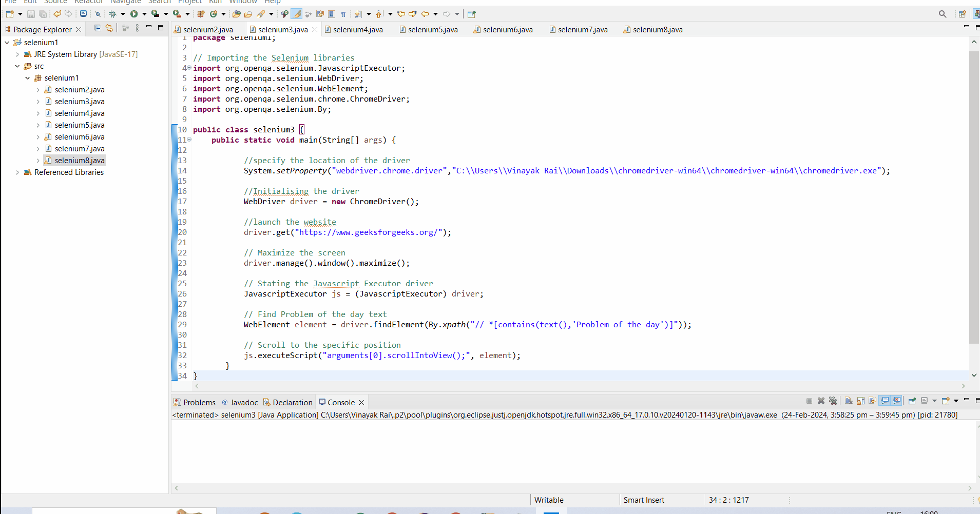
Task: Toggle Mark Occurrences highlighter
Action: (x=296, y=14)
